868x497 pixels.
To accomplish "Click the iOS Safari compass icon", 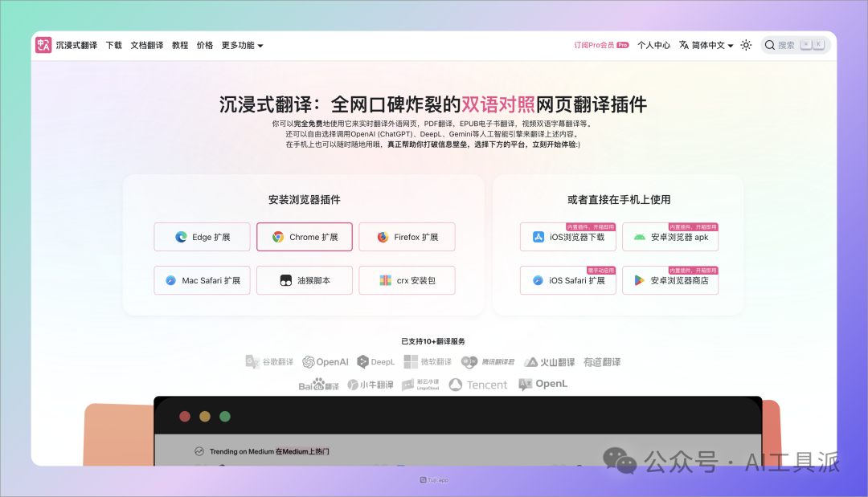I will pyautogui.click(x=538, y=280).
